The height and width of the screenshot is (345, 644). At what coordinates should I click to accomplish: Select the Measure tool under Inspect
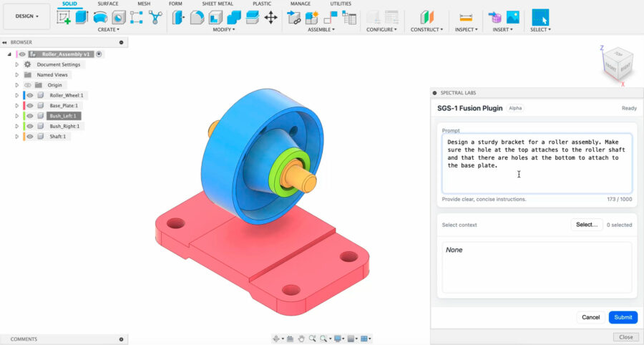coord(466,17)
